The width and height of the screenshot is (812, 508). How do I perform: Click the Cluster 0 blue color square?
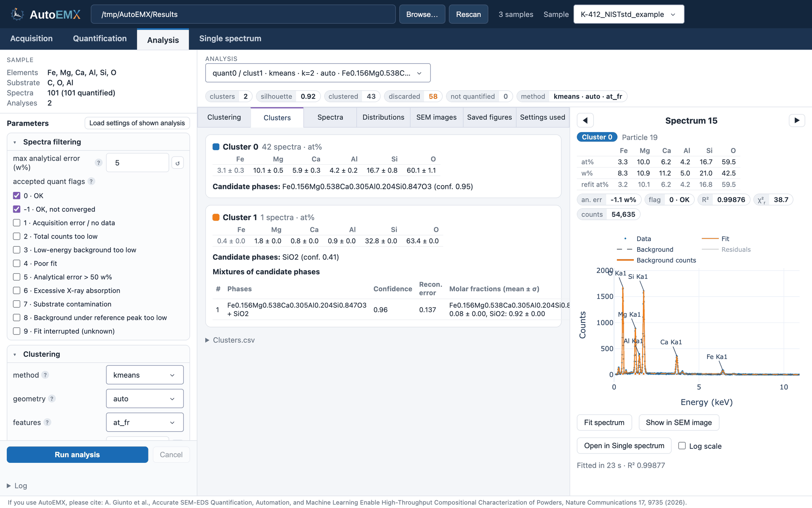coord(216,147)
